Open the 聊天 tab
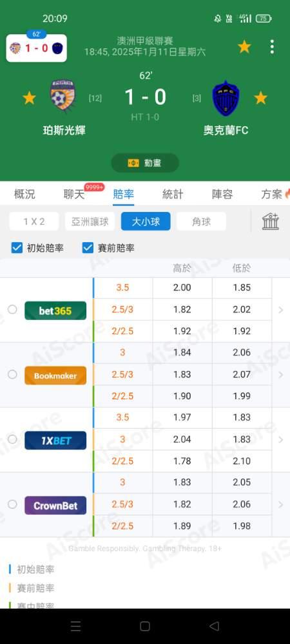 tap(74, 194)
